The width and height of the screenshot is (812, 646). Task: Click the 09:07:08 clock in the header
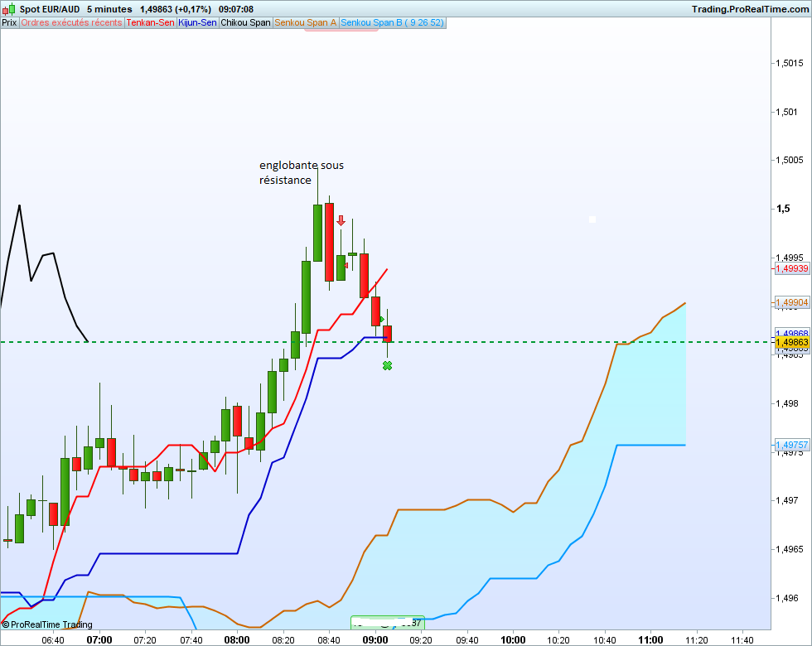coord(236,9)
